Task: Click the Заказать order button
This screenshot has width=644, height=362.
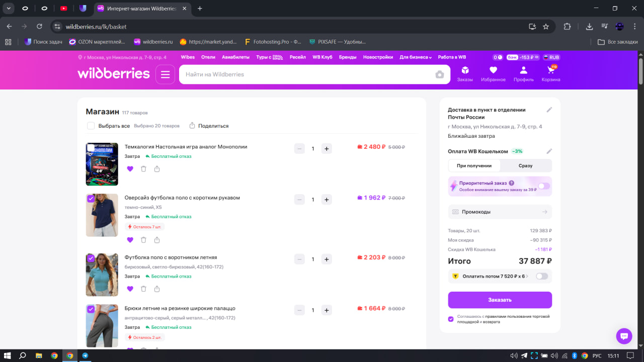Action: coord(500,300)
